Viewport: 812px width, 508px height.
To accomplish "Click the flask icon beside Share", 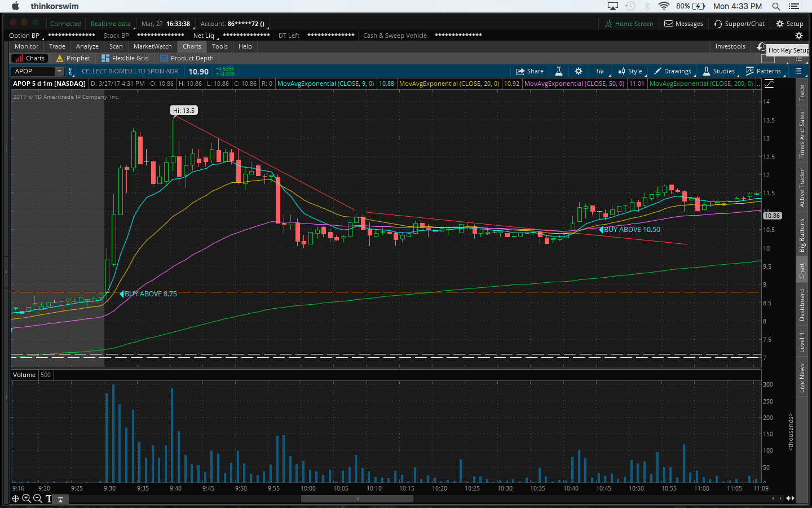I will [558, 71].
